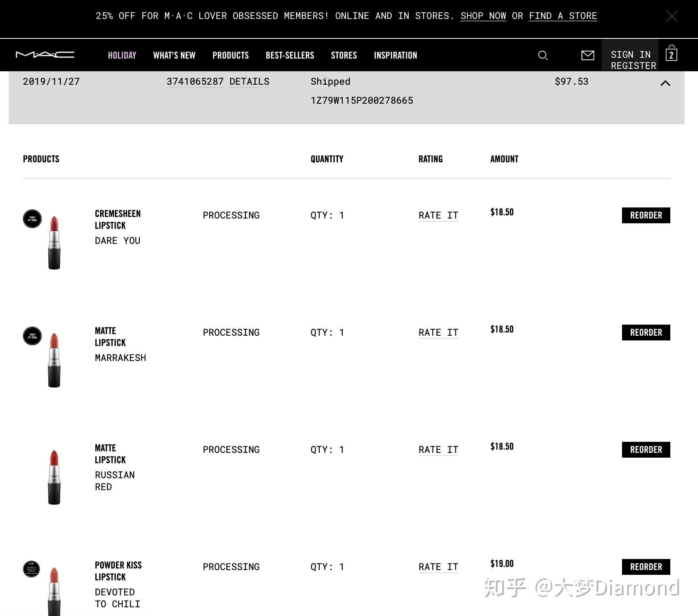
Task: Rate It for Devoted to Chili lipstick
Action: [438, 567]
